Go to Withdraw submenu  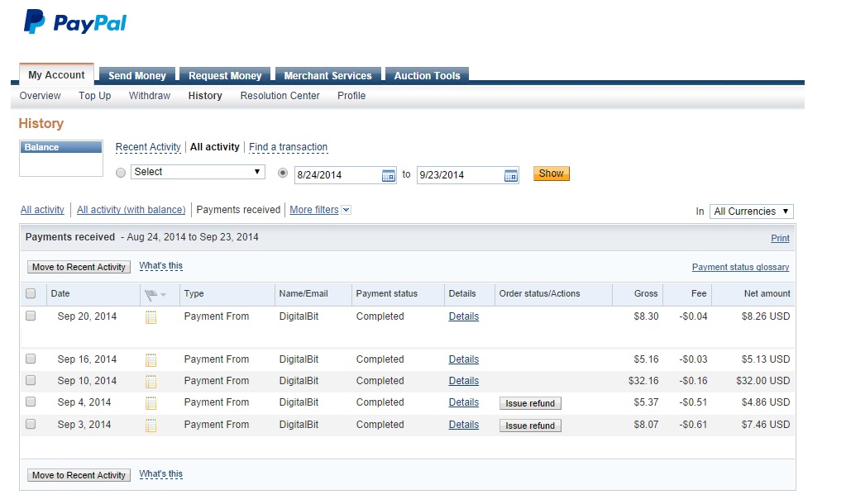pyautogui.click(x=150, y=95)
